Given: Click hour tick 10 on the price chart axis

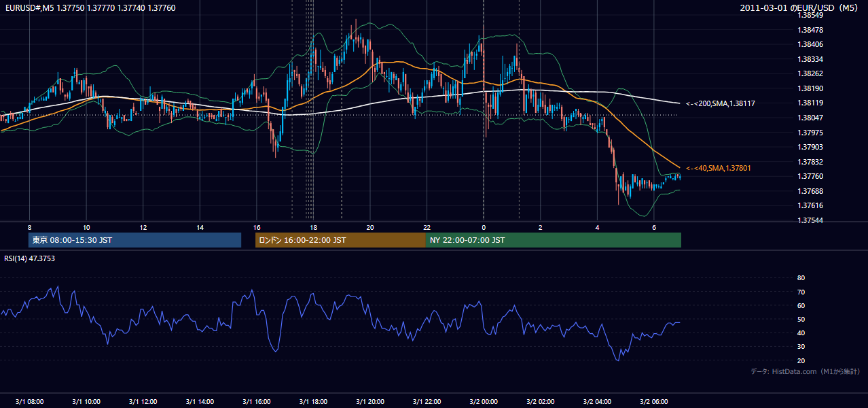Looking at the screenshot, I should [86, 227].
